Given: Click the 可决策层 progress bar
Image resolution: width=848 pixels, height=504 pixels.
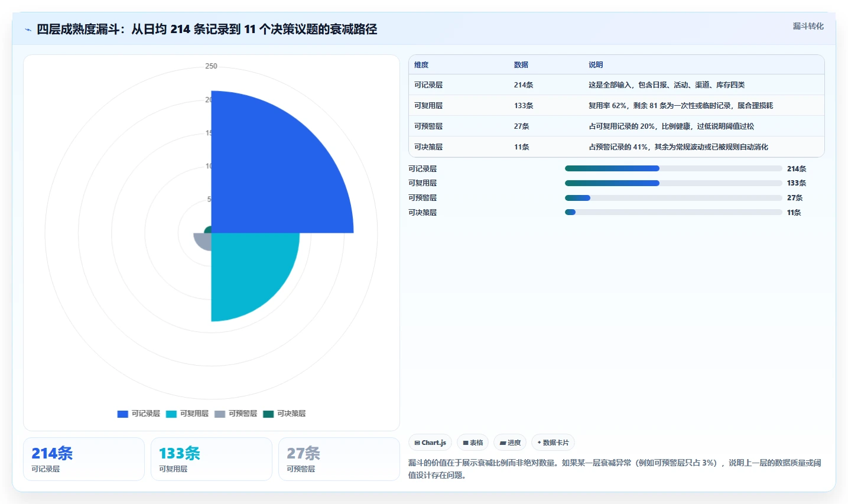Looking at the screenshot, I should click(674, 212).
